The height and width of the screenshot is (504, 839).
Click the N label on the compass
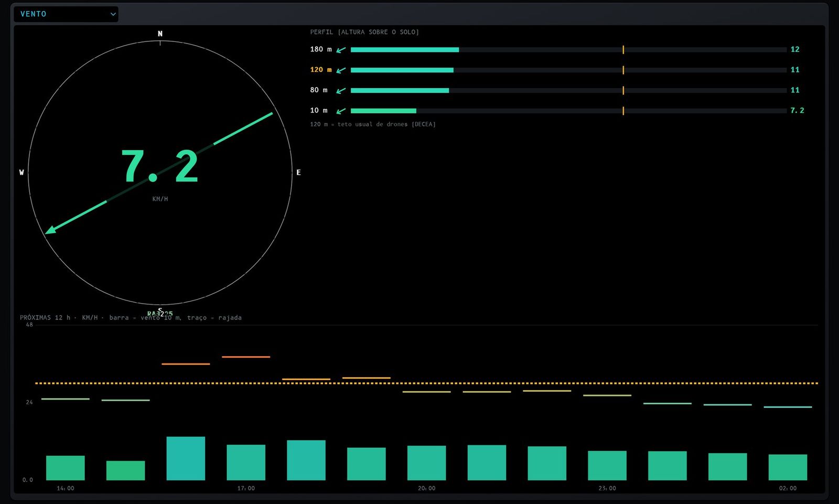(160, 34)
